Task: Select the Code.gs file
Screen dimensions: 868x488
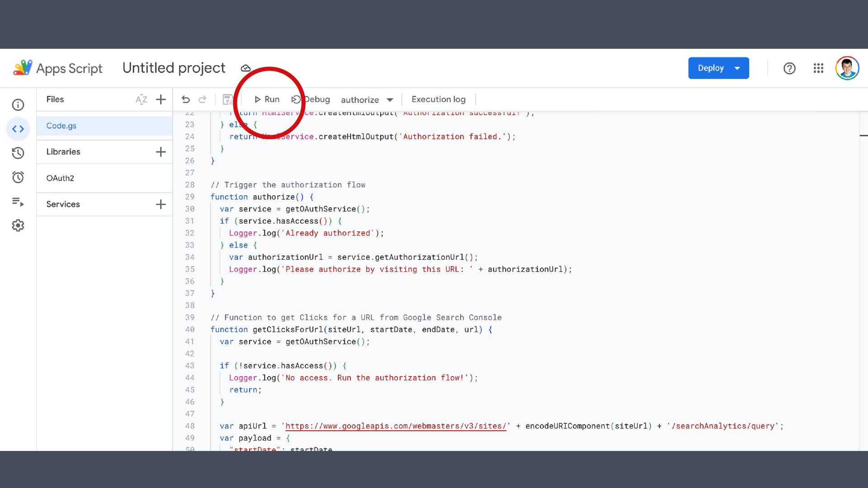Action: (61, 126)
